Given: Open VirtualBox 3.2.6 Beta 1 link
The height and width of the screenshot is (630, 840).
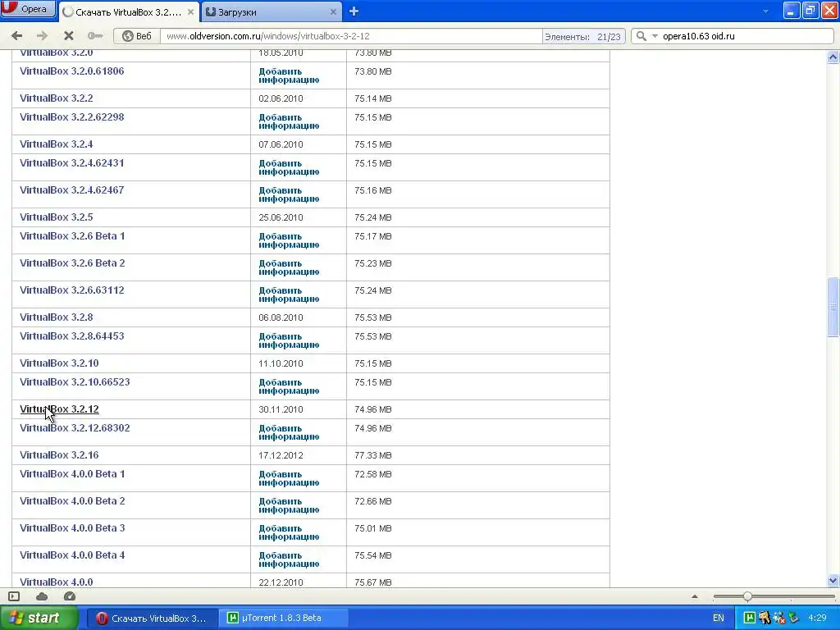Looking at the screenshot, I should point(72,235).
